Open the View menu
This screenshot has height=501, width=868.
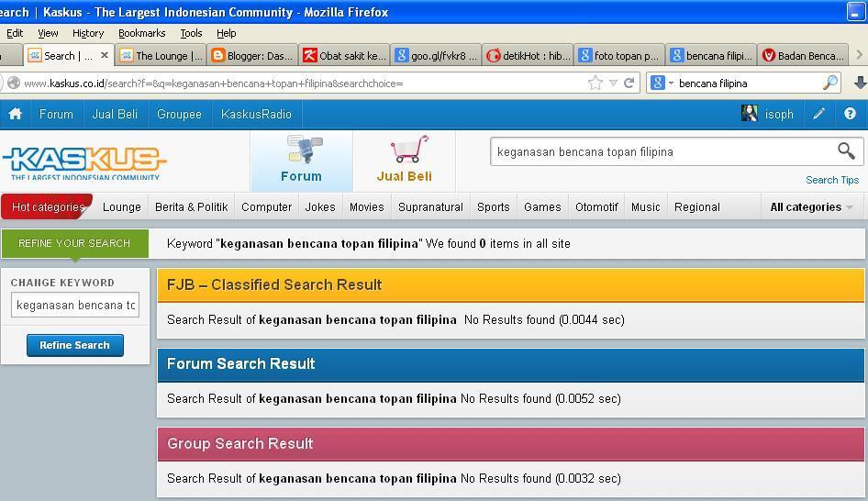48,33
